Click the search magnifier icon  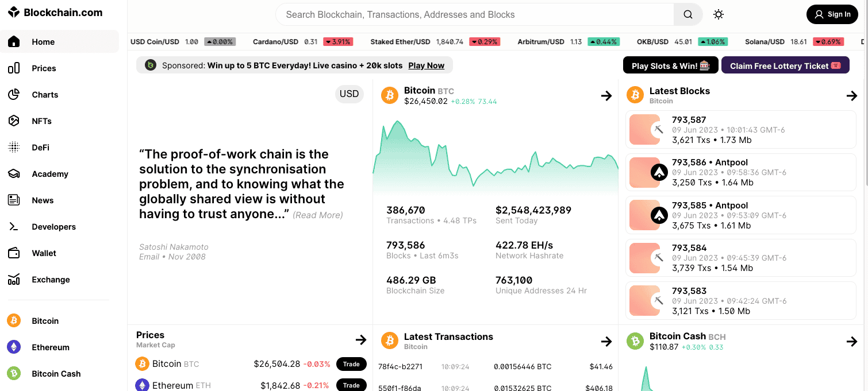688,14
